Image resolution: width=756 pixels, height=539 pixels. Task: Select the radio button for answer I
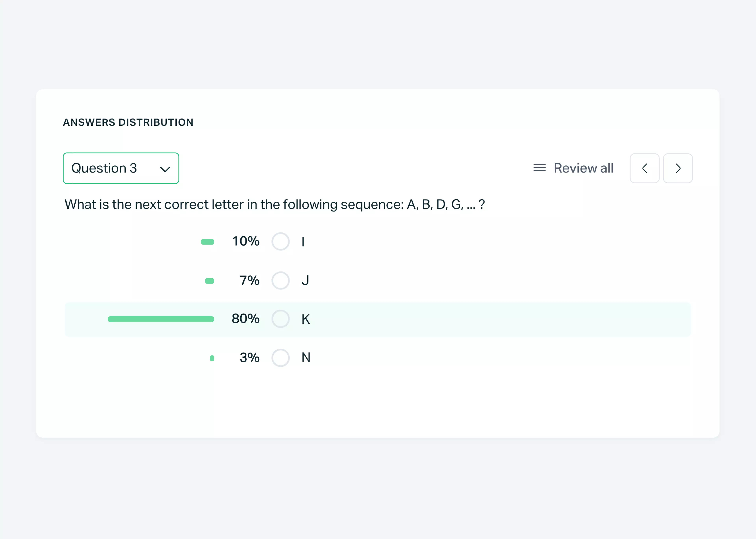click(x=280, y=241)
